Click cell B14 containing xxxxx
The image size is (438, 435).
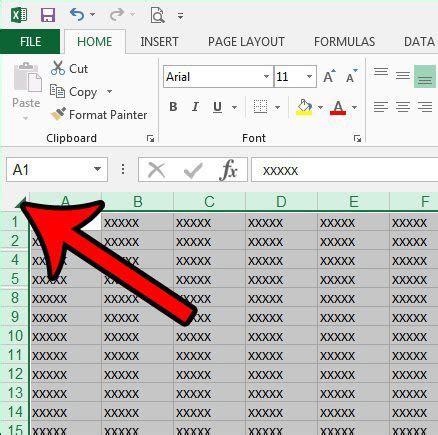point(138,412)
